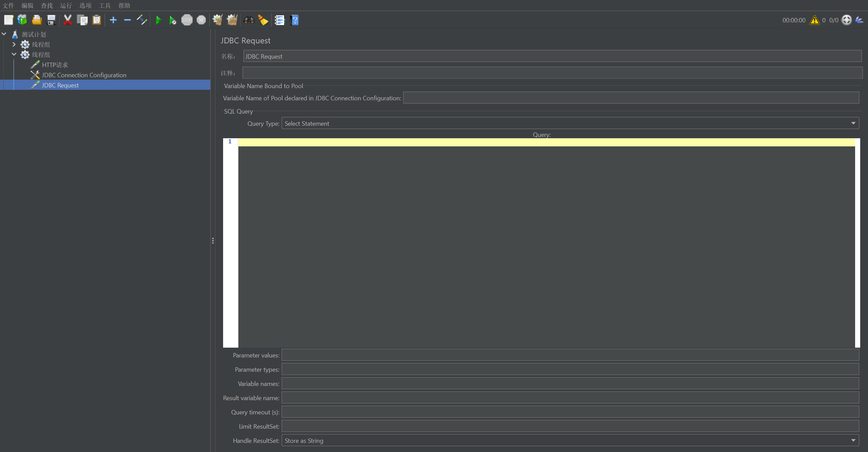Clear results broom icon

(x=218, y=20)
